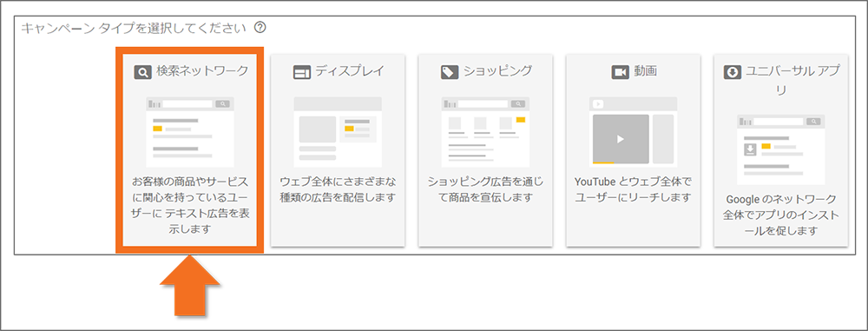Choose the 動画 campaign illustration with play button
The width and height of the screenshot is (868, 331).
(634, 132)
